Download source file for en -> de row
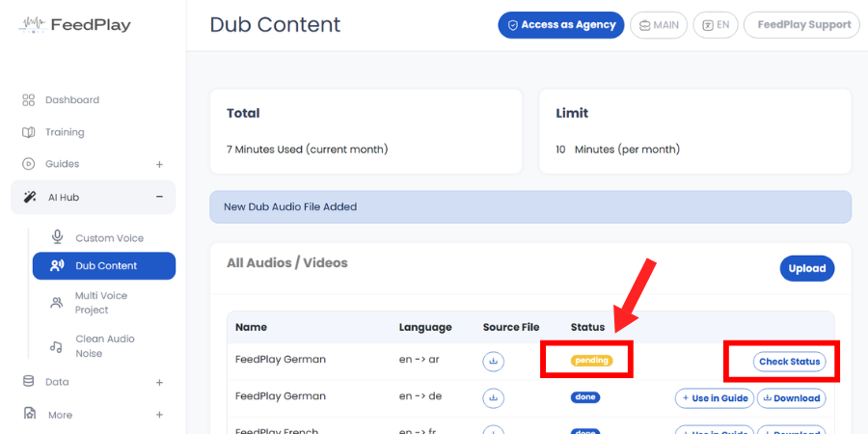 click(x=493, y=397)
